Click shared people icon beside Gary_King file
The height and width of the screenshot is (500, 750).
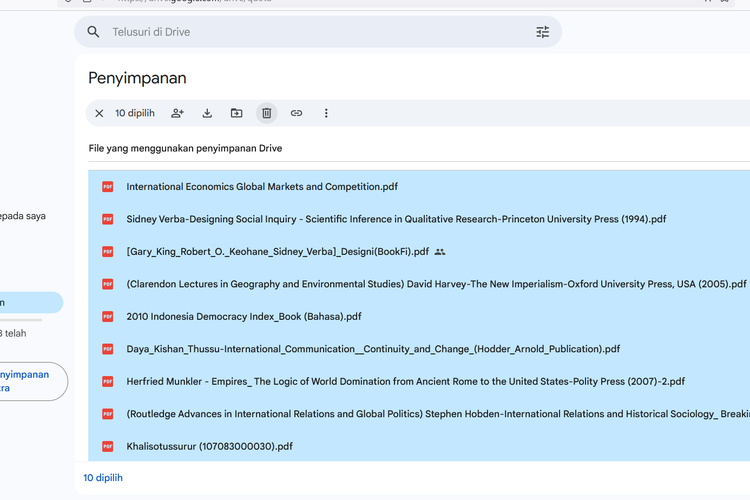point(440,252)
